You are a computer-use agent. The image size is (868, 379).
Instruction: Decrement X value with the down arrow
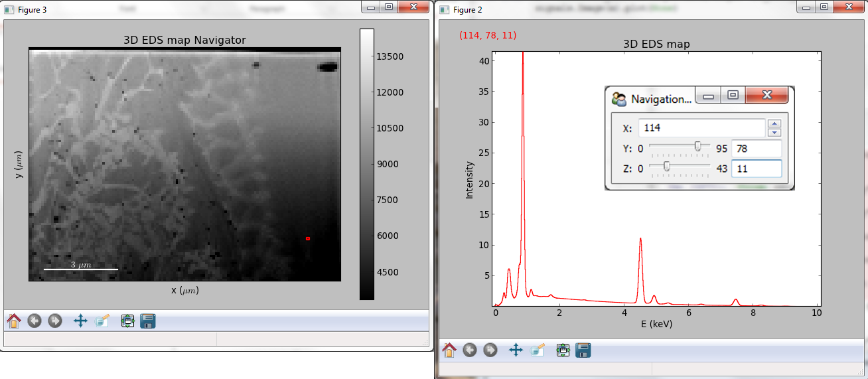coord(774,132)
